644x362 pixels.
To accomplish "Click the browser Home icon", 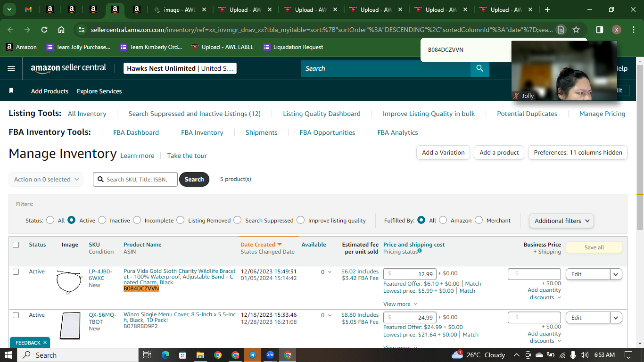I will 61,30.
